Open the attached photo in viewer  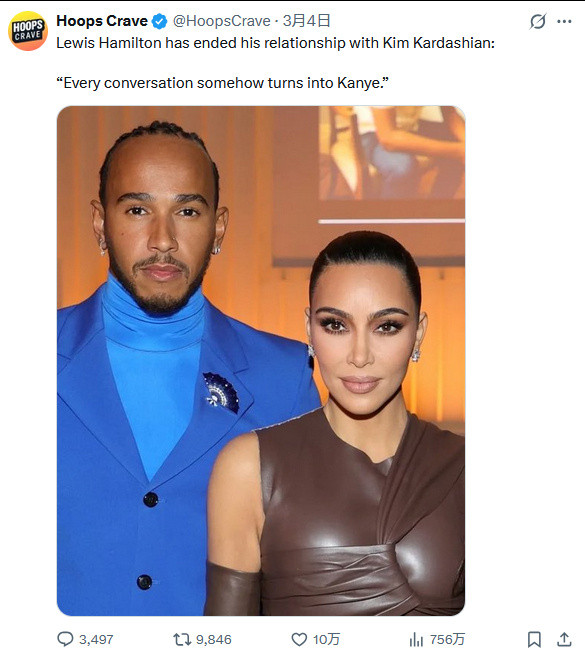pos(261,361)
